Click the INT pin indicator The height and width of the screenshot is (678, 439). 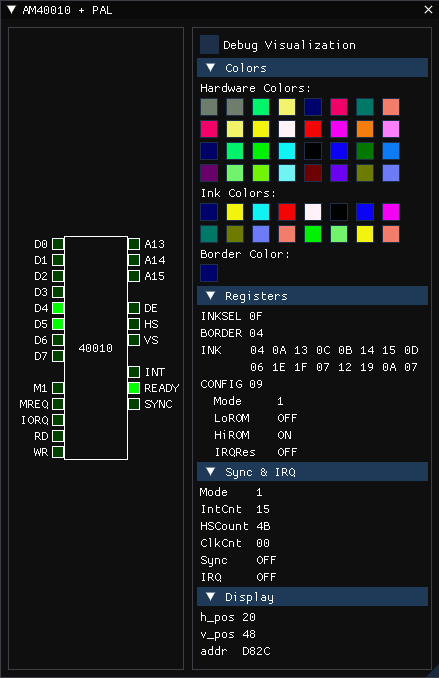(x=134, y=372)
